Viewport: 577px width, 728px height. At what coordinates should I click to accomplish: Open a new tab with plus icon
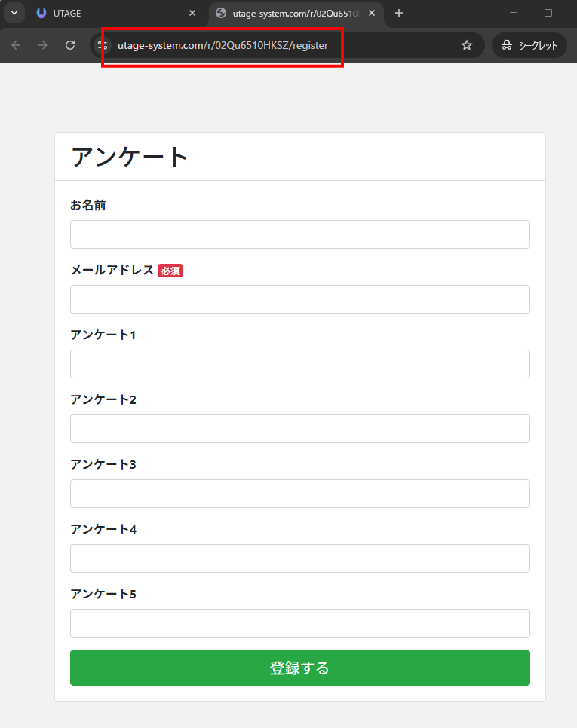click(399, 13)
